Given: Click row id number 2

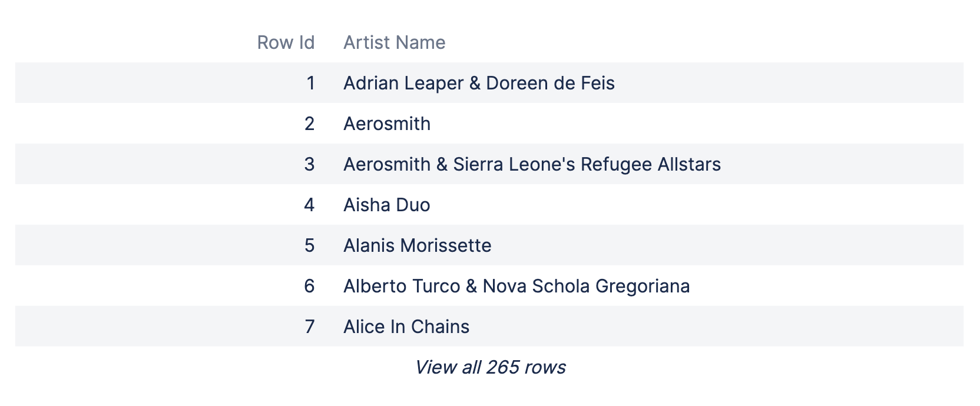Looking at the screenshot, I should pos(309,124).
